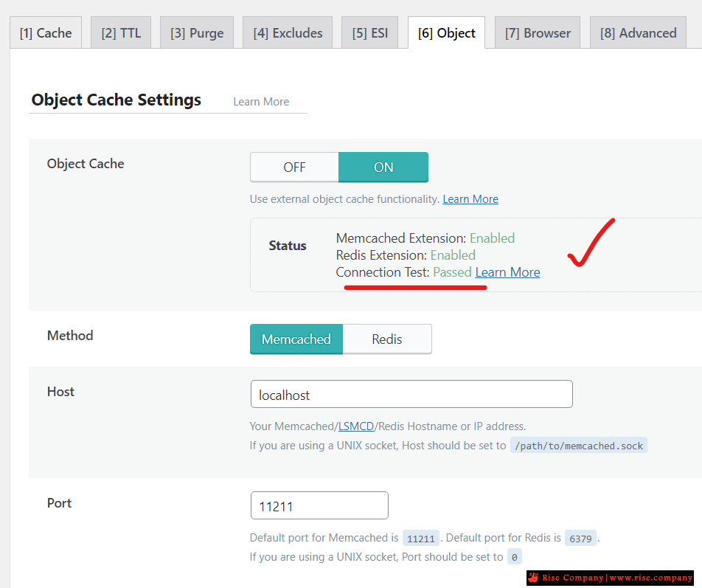Click the Memcached Extension Enabled status
The height and width of the screenshot is (588, 702).
(492, 238)
